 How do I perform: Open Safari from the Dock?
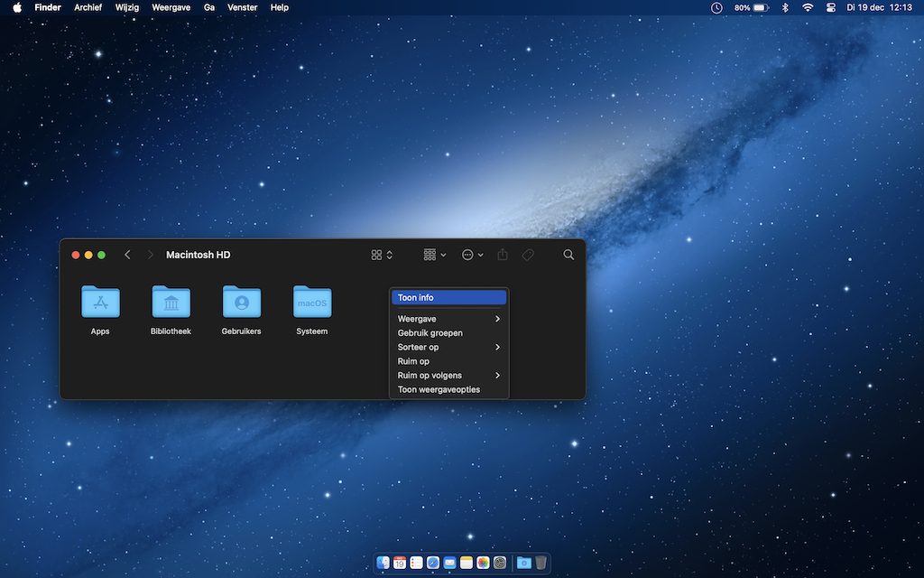tap(432, 563)
